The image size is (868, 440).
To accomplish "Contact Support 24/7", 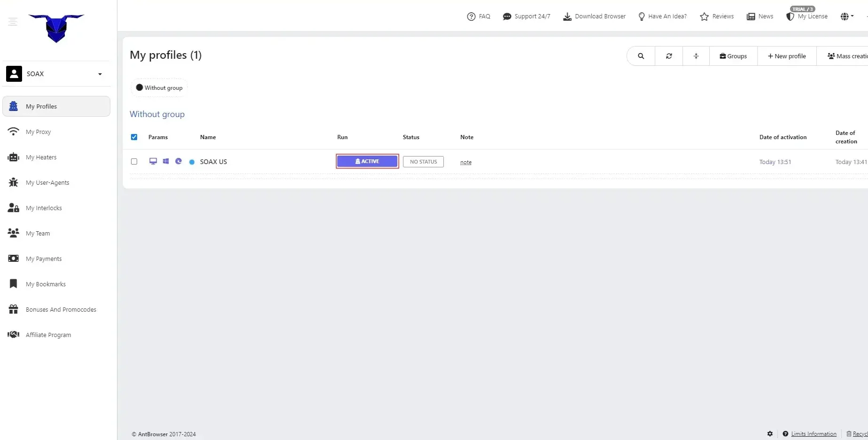I will coord(526,16).
